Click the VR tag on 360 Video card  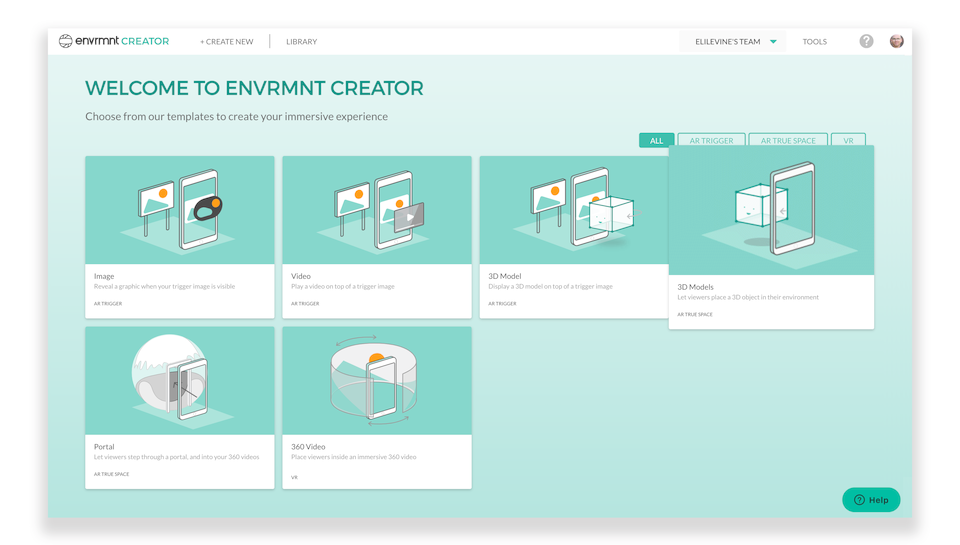point(294,477)
